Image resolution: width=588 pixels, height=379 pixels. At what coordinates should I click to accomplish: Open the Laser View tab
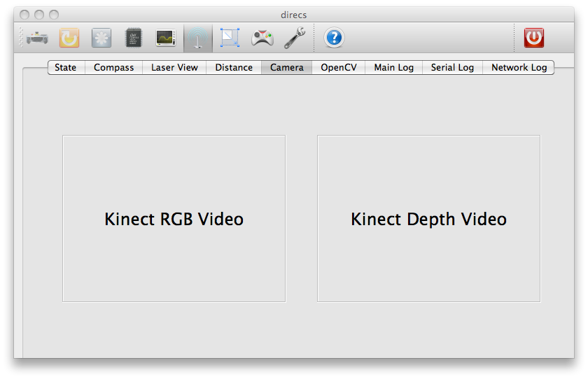tap(174, 67)
